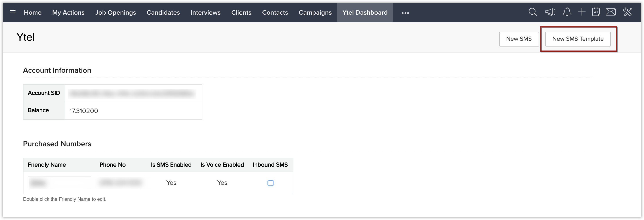
Task: Click the blurred Phone No cell
Action: 120,183
